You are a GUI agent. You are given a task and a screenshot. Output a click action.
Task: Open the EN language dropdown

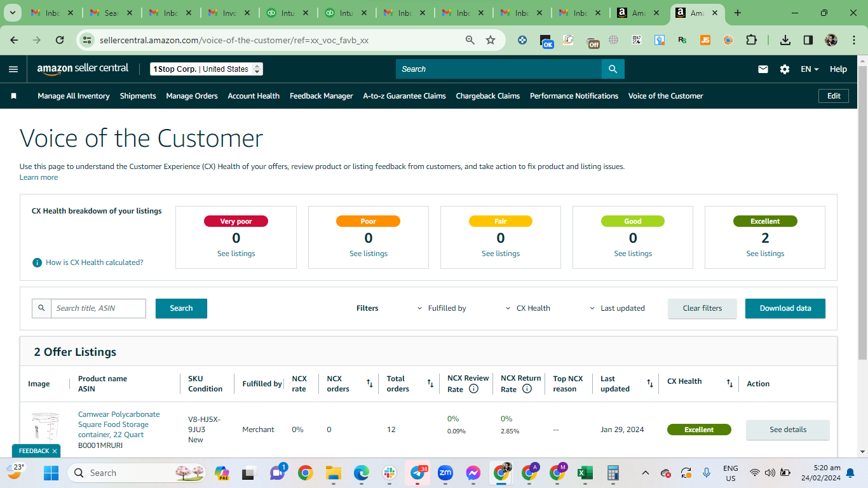click(x=810, y=69)
